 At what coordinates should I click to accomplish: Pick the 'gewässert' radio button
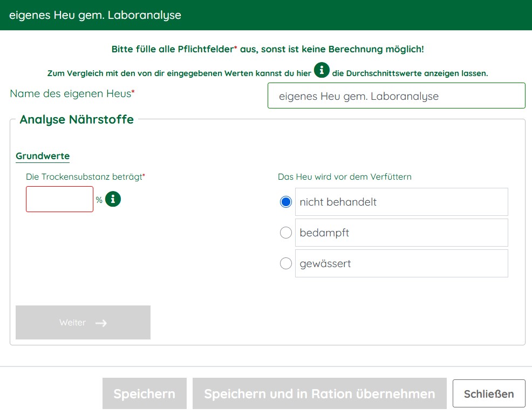pyautogui.click(x=286, y=263)
